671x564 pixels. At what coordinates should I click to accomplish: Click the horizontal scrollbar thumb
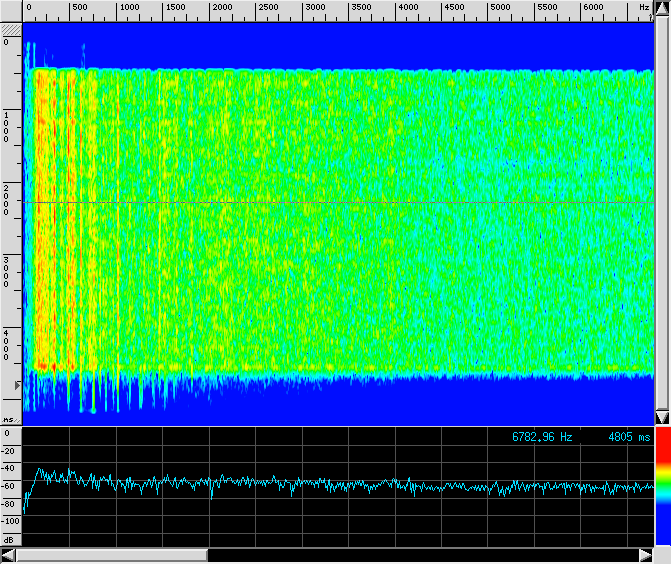pyautogui.click(x=111, y=555)
